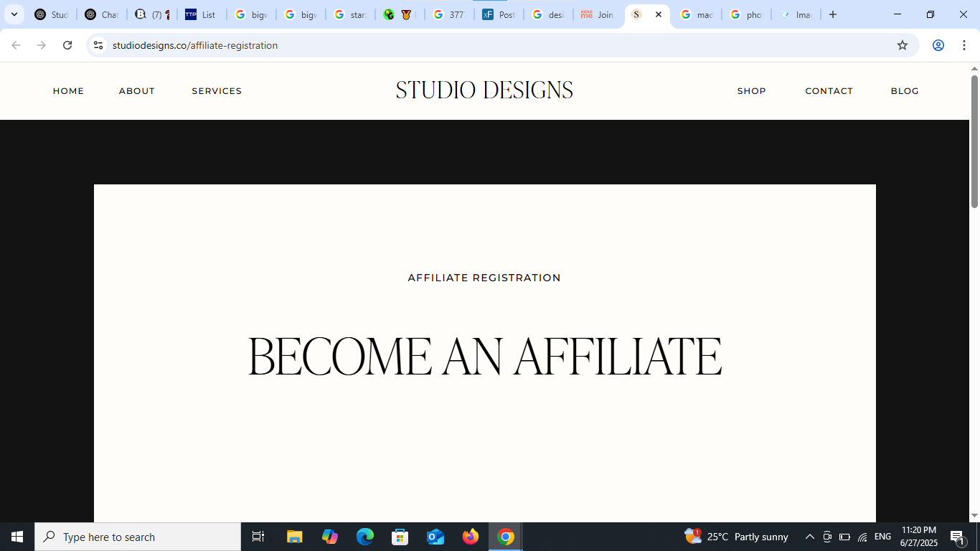Reload the affiliate registration page

pyautogui.click(x=67, y=45)
